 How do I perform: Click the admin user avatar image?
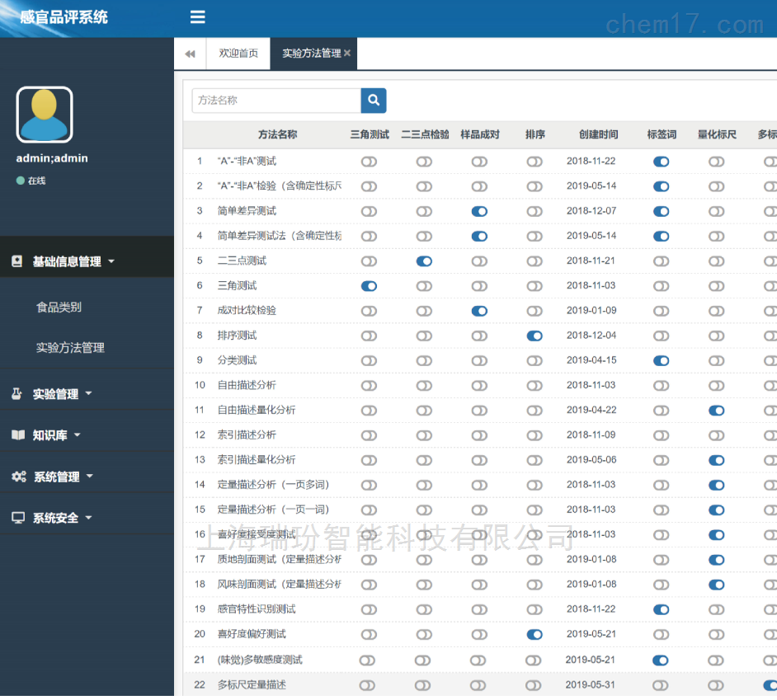click(x=45, y=115)
